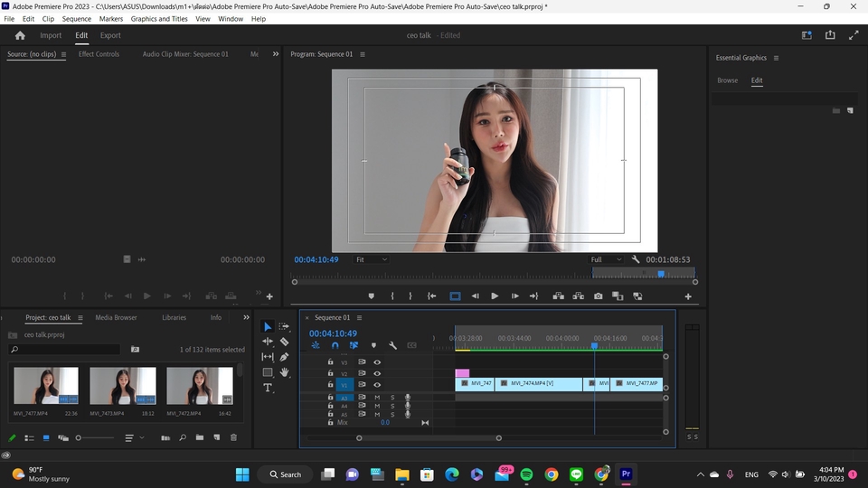Viewport: 868px width, 488px height.
Task: Open Full playback resolution dropdown
Action: click(x=606, y=259)
